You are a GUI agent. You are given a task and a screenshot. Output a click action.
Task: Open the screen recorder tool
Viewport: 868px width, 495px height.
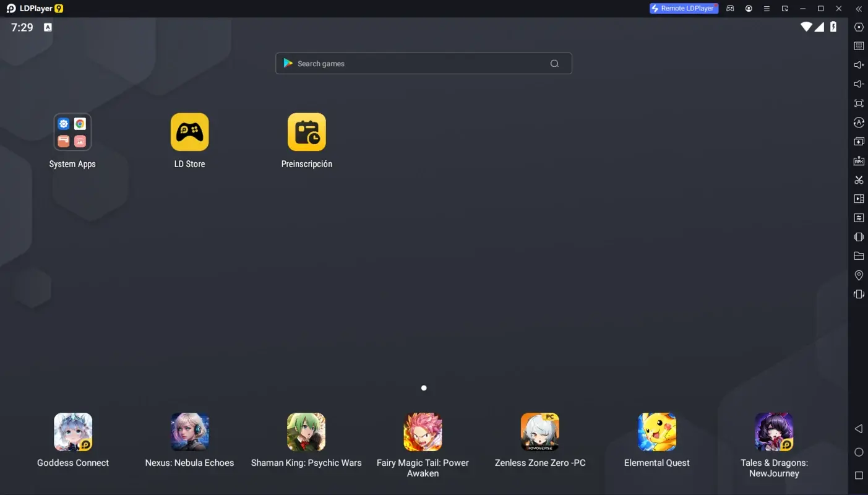pyautogui.click(x=859, y=199)
